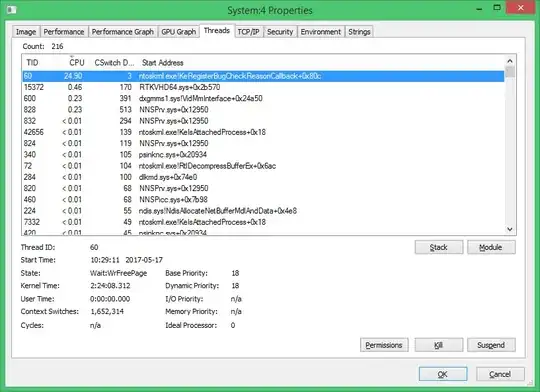Sort by CSwitch Delta column header
Image resolution: width=540 pixels, height=392 pixels.
click(x=114, y=63)
